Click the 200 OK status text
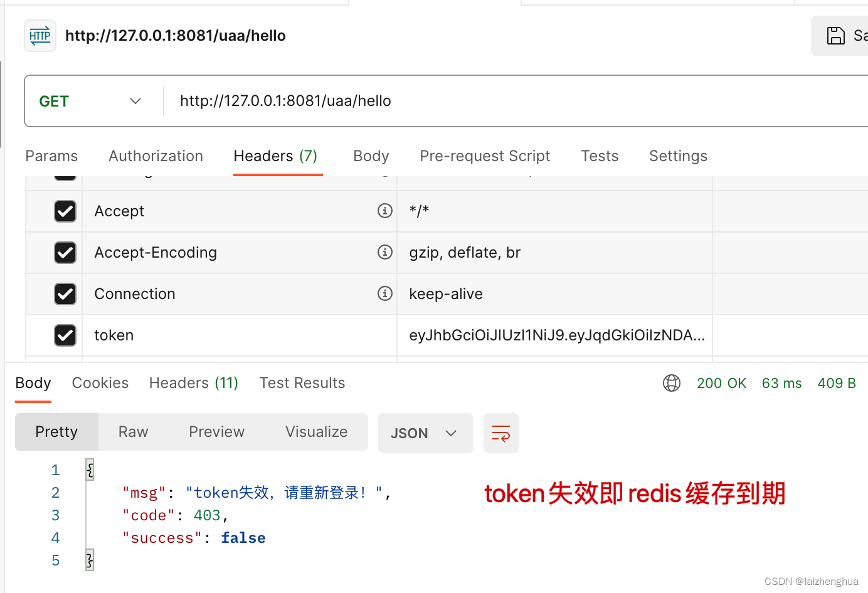This screenshot has width=868, height=593. 721,383
